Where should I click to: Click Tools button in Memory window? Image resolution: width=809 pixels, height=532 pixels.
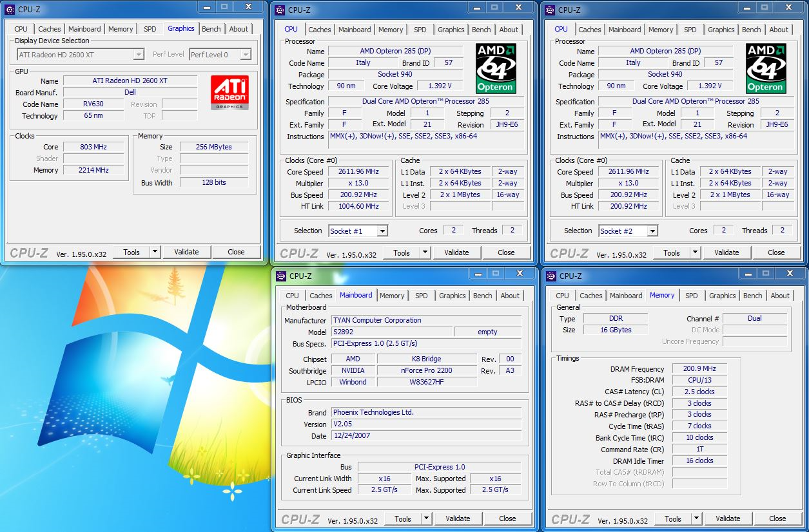pos(673,518)
